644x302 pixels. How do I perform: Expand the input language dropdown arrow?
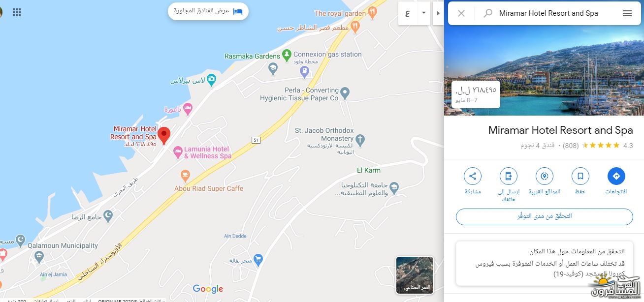(424, 13)
